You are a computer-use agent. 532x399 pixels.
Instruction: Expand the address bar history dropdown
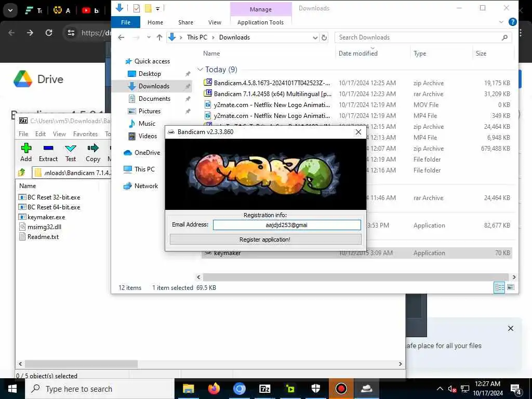pyautogui.click(x=315, y=37)
